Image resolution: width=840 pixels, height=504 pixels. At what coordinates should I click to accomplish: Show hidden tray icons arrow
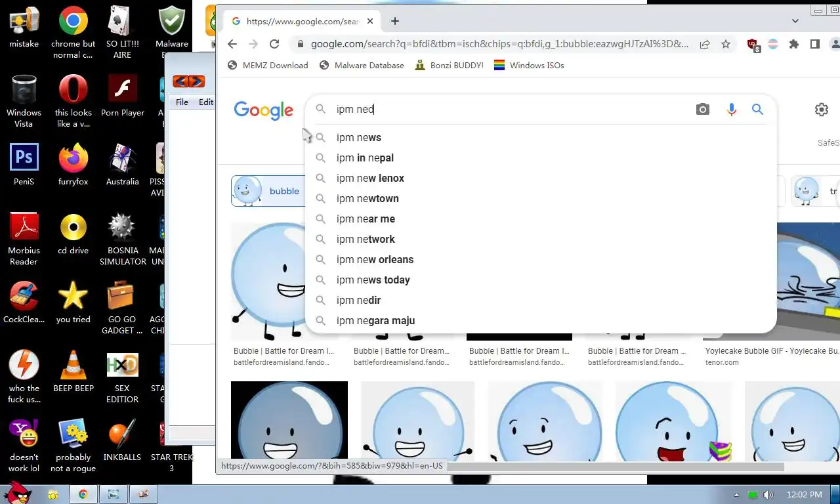(736, 495)
